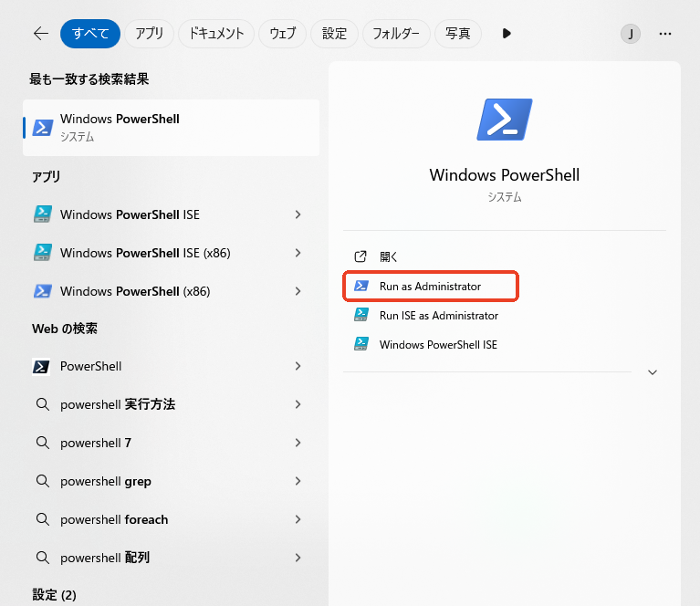
Task: Click the アプリ section heading in results
Action: pyautogui.click(x=46, y=177)
